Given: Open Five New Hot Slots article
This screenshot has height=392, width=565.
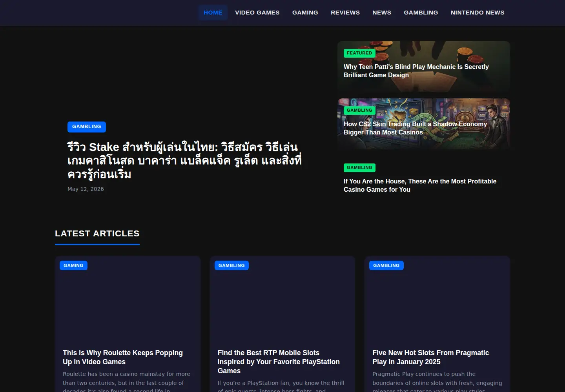Looking at the screenshot, I should click(x=431, y=357).
